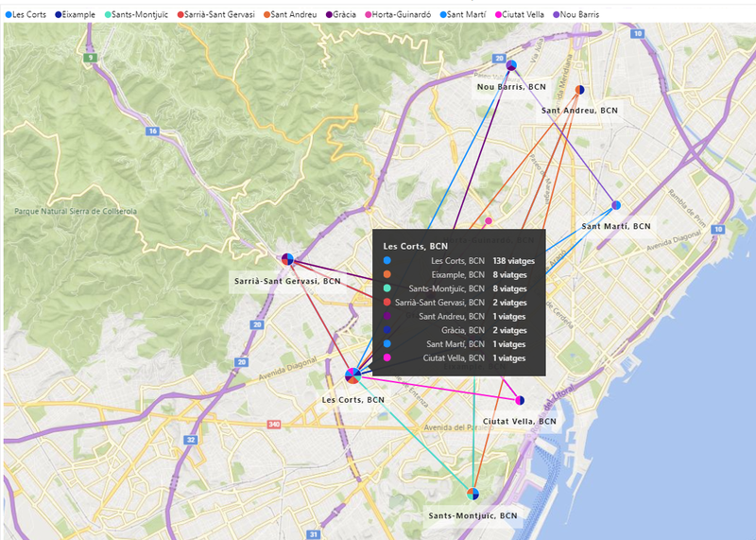The width and height of the screenshot is (756, 540).
Task: Click the 'Sant Martí, BCN' map label
Action: click(616, 226)
